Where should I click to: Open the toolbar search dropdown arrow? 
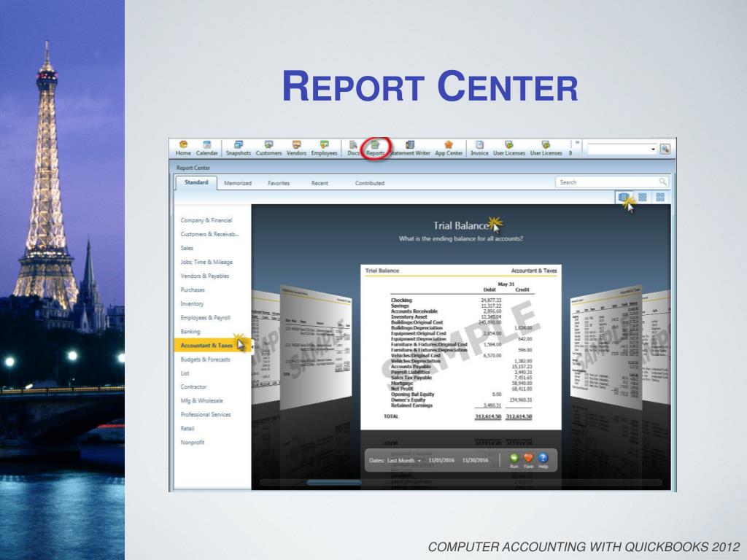coord(653,149)
